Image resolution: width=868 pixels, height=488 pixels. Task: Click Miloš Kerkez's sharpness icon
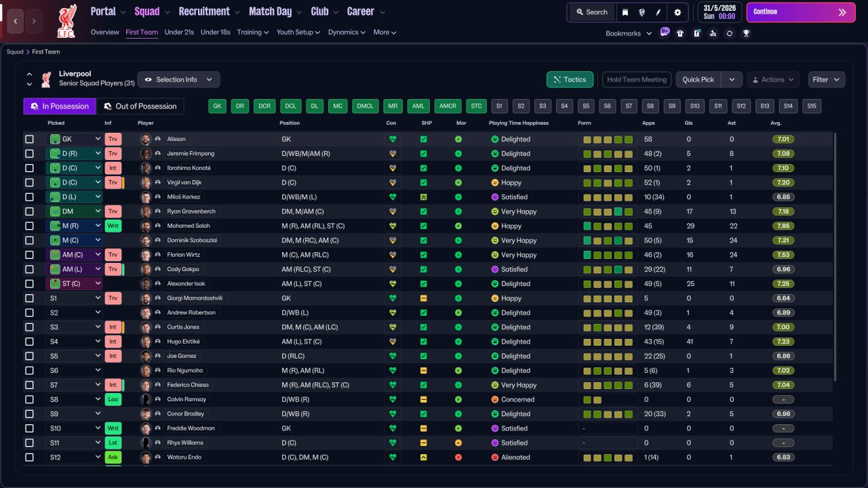coord(424,197)
